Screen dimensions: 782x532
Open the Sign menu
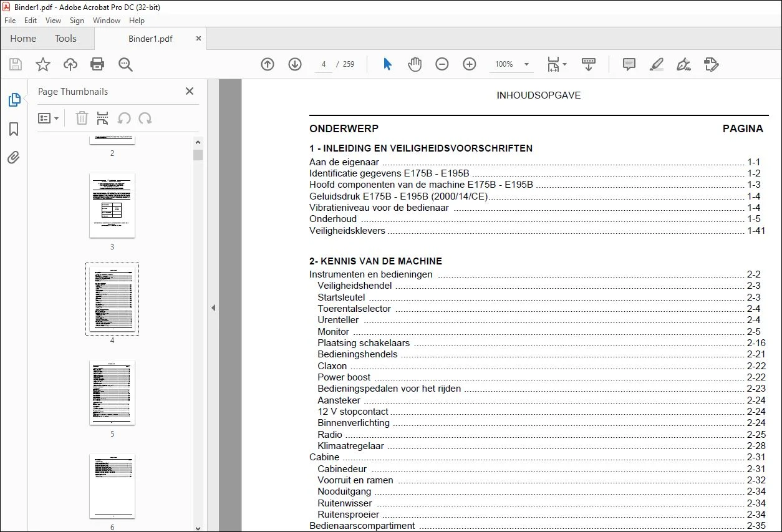click(77, 21)
